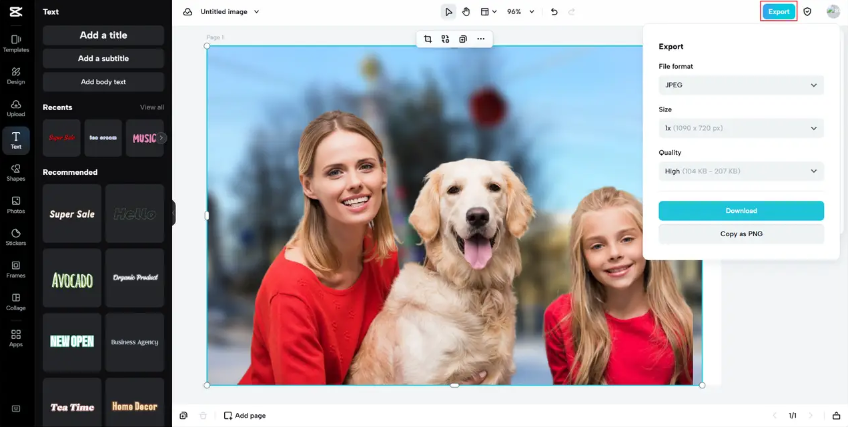Screen dimensions: 848x427
Task: Open the 96% zoom level dropdown
Action: coord(520,11)
